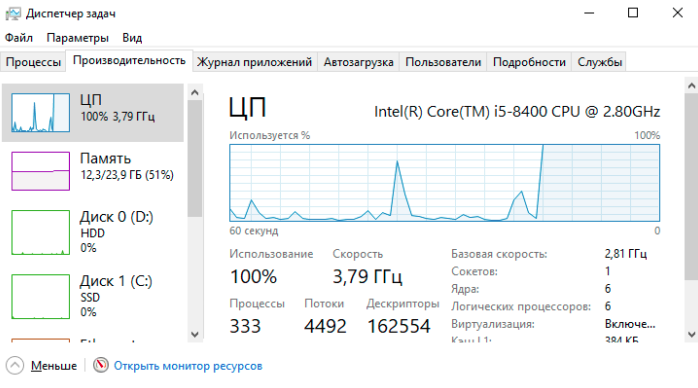698x388 pixels.
Task: Click the 60 секунд graph label
Action: click(x=254, y=230)
